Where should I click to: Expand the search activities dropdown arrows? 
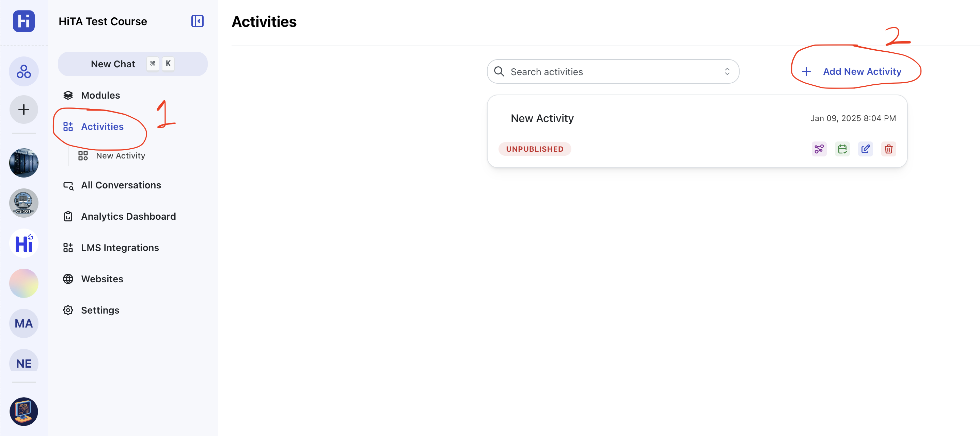727,71
